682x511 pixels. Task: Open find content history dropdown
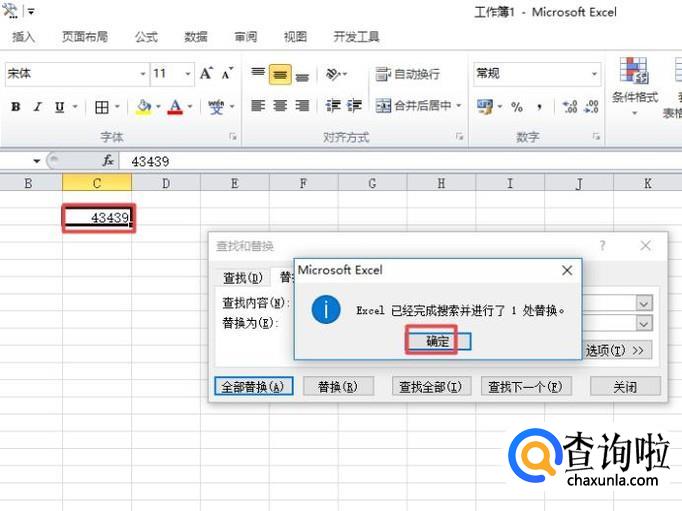pos(644,303)
